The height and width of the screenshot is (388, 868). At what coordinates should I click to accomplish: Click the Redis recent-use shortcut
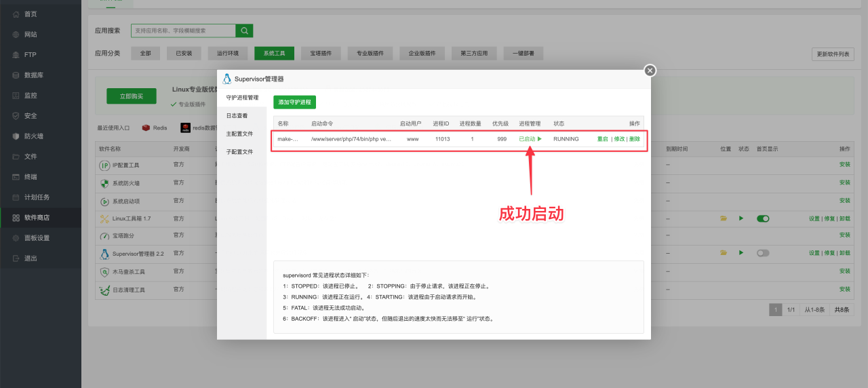pyautogui.click(x=155, y=128)
